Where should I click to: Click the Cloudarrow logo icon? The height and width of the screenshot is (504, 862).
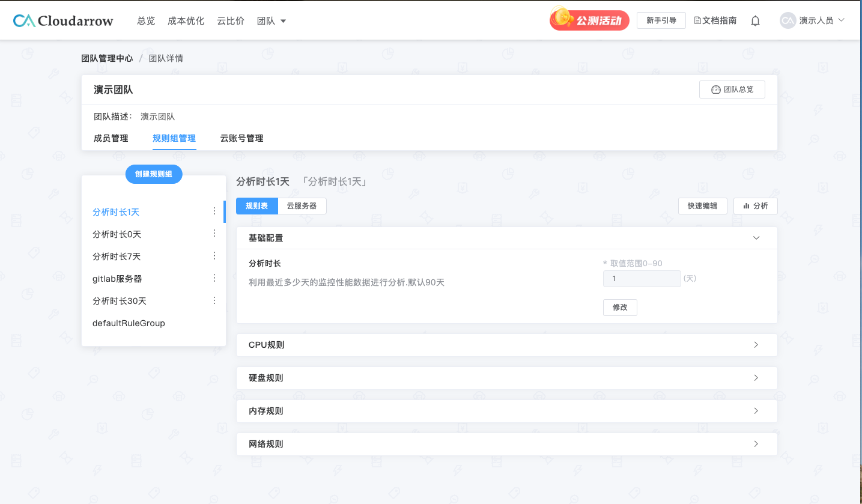[x=24, y=20]
